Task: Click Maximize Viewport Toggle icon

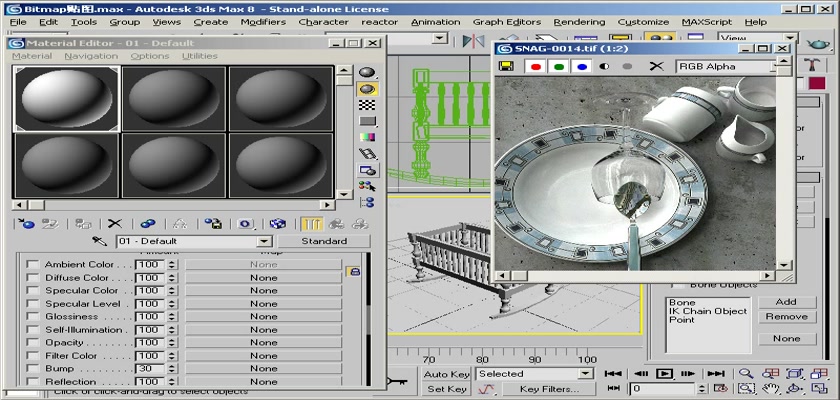Action: [x=819, y=388]
